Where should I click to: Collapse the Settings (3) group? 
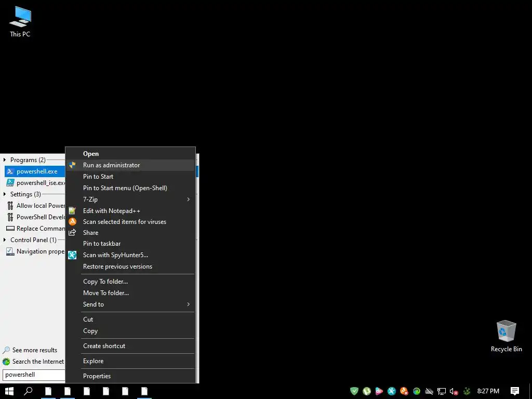[x=4, y=194]
